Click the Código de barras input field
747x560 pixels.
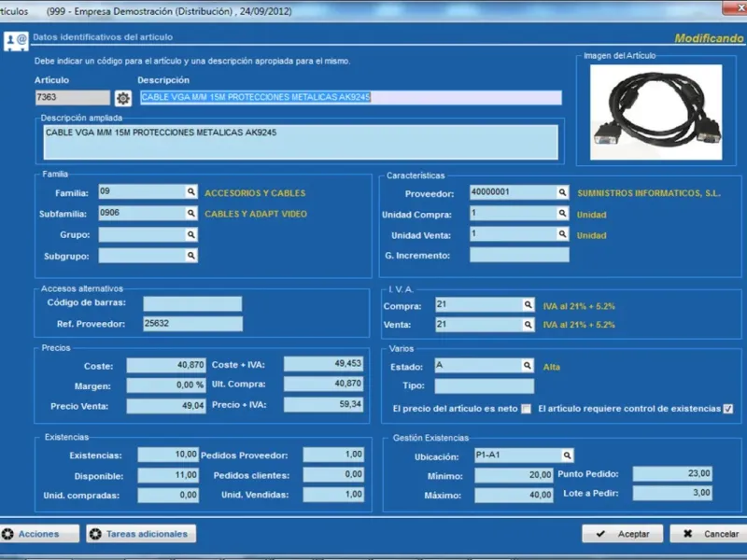192,303
